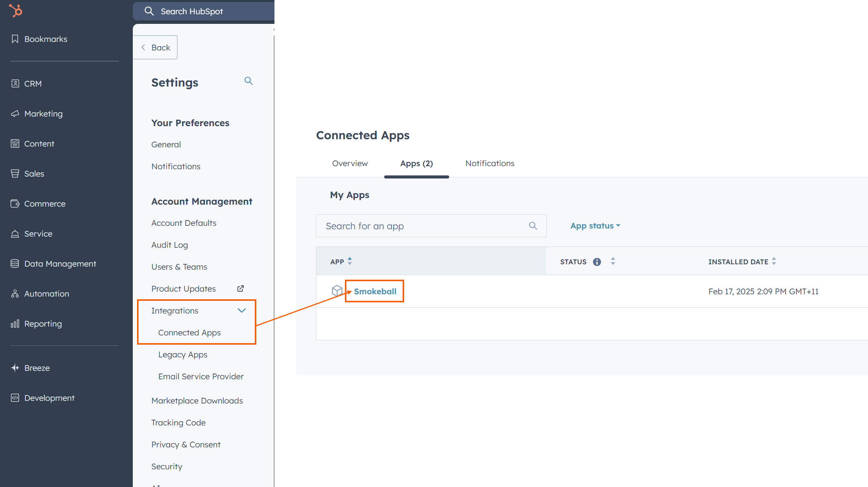Viewport: 868px width, 487px height.
Task: Switch to the Notifications tab in Connected Apps
Action: pos(490,163)
